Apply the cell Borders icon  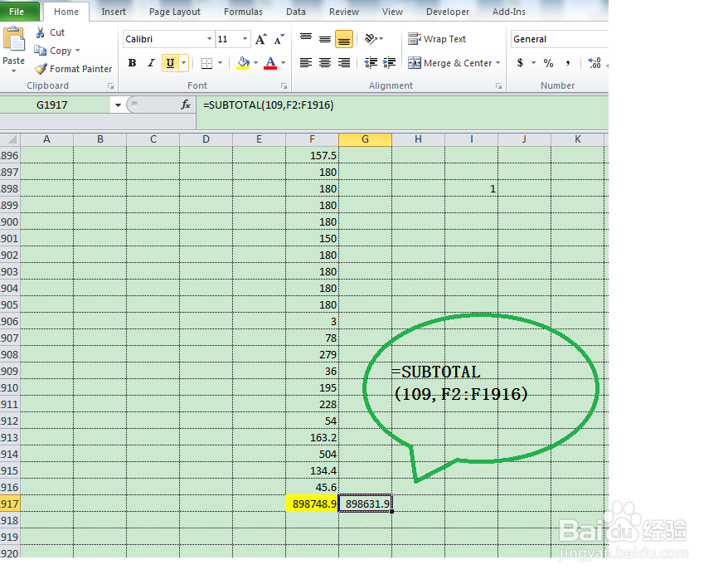coord(207,63)
